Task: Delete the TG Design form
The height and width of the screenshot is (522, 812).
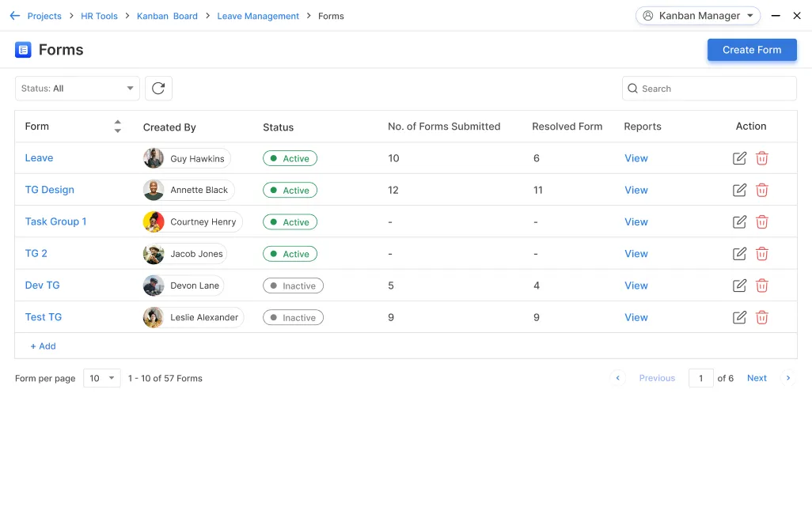Action: (x=761, y=190)
